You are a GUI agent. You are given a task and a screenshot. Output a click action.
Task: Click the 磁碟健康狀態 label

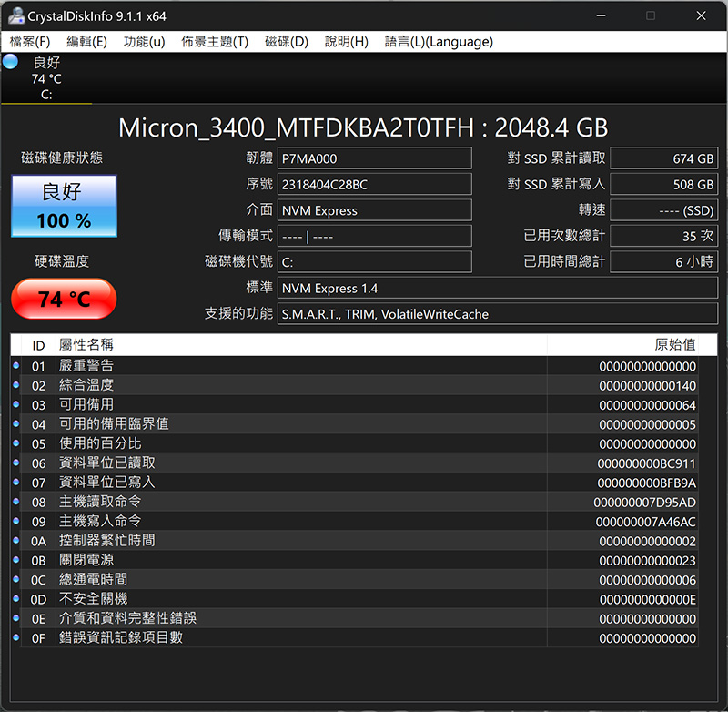[x=62, y=158]
